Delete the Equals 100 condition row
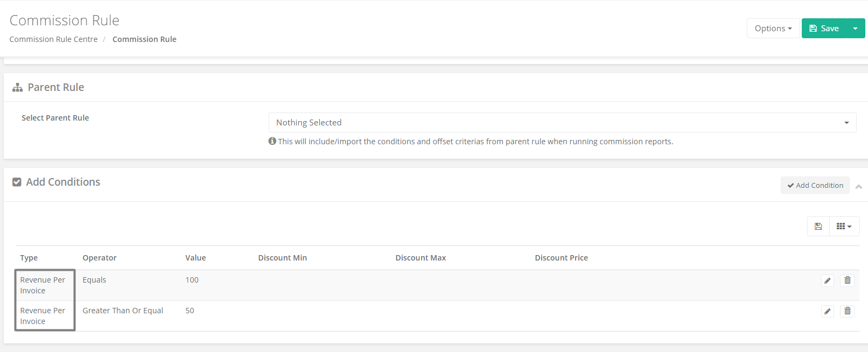The height and width of the screenshot is (352, 868). click(x=848, y=280)
